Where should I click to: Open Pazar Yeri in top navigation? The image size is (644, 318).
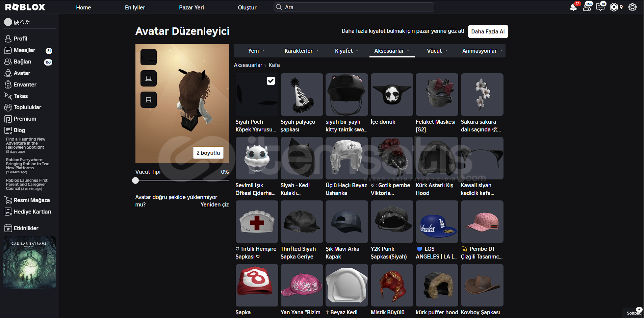pyautogui.click(x=191, y=7)
